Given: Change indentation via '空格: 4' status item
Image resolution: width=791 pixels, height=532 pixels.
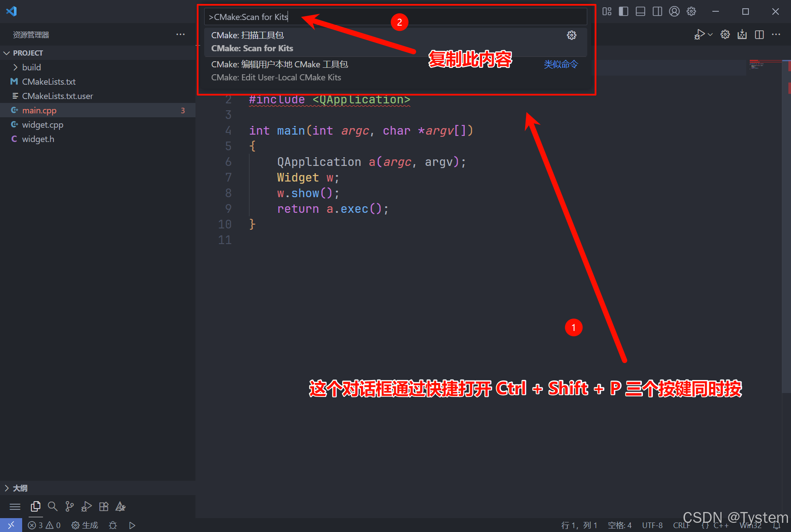Looking at the screenshot, I should coord(619,525).
